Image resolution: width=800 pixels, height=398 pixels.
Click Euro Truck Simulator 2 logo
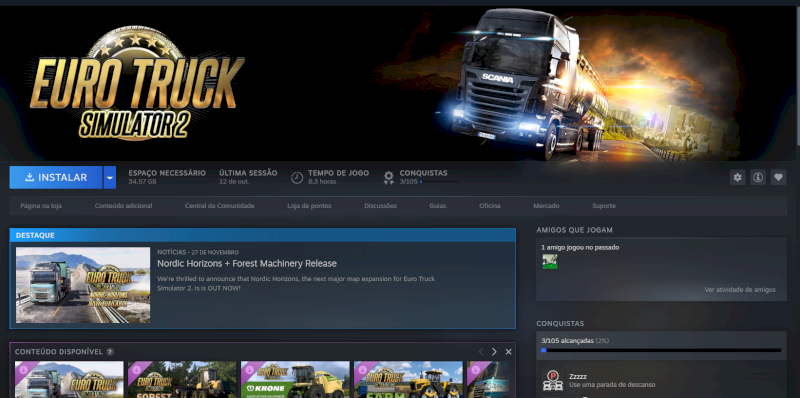pyautogui.click(x=137, y=83)
